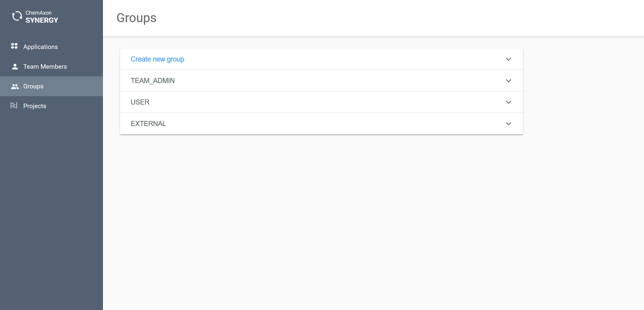Click the Groups page heading

[x=136, y=18]
